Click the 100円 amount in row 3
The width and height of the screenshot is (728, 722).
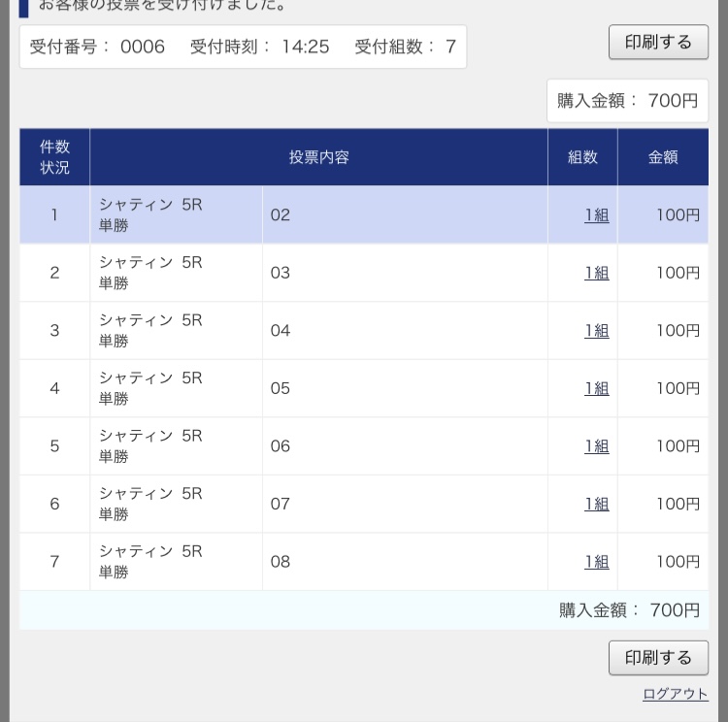[677, 331]
